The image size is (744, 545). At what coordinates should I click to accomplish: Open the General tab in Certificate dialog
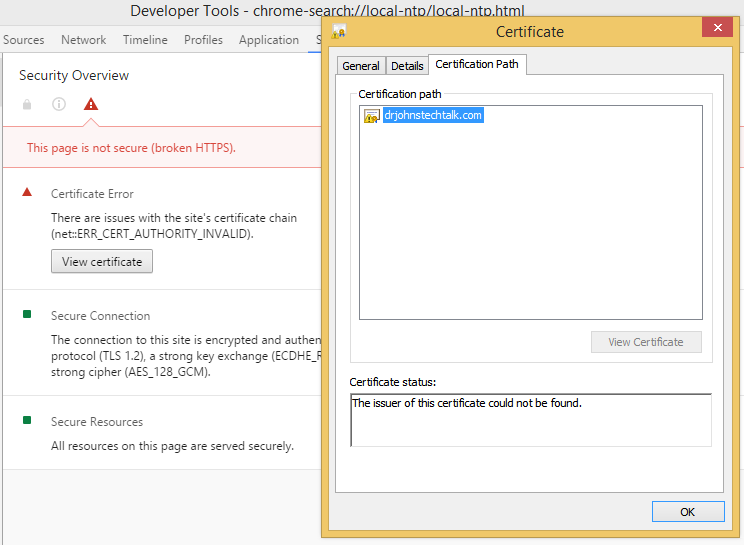(361, 66)
